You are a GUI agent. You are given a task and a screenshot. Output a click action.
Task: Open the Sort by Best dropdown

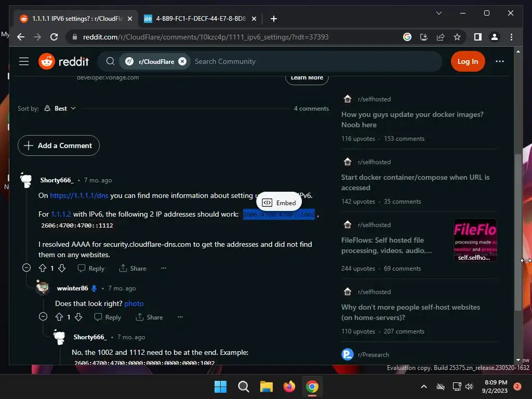60,108
